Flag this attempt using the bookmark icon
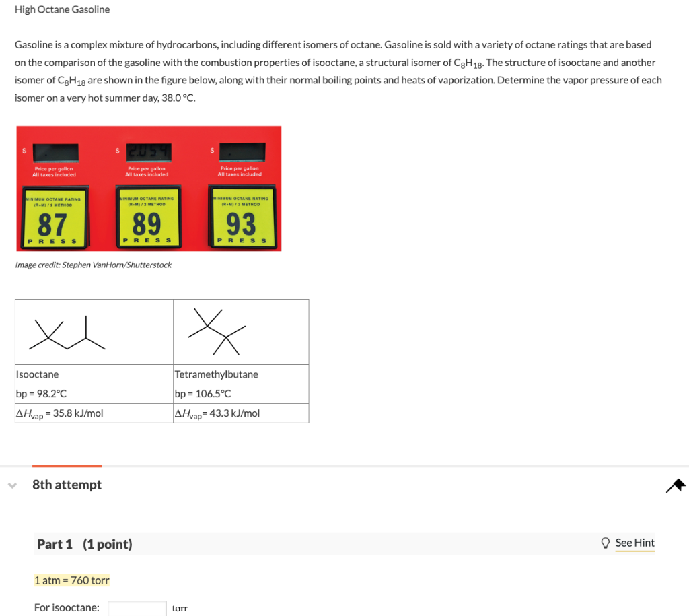 [x=676, y=485]
